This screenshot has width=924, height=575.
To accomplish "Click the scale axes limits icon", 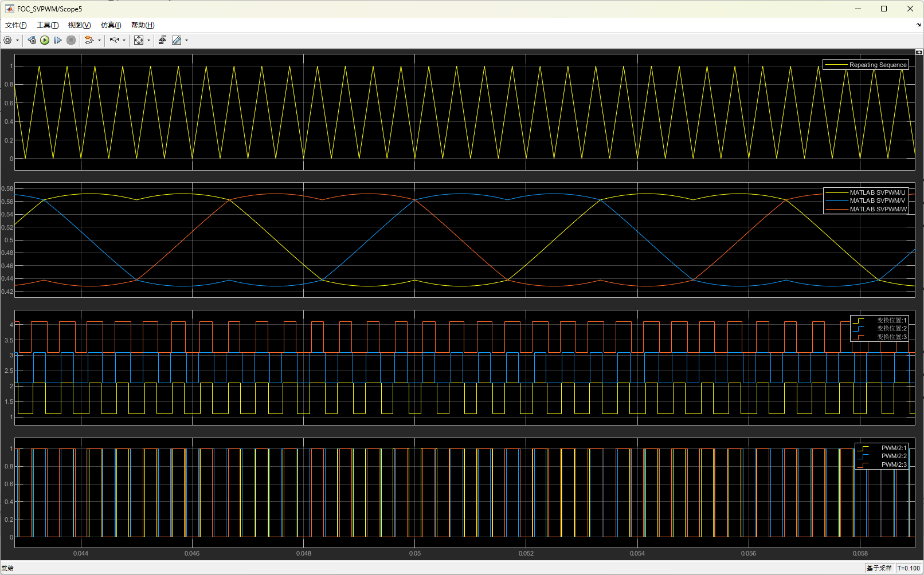I will pyautogui.click(x=139, y=40).
